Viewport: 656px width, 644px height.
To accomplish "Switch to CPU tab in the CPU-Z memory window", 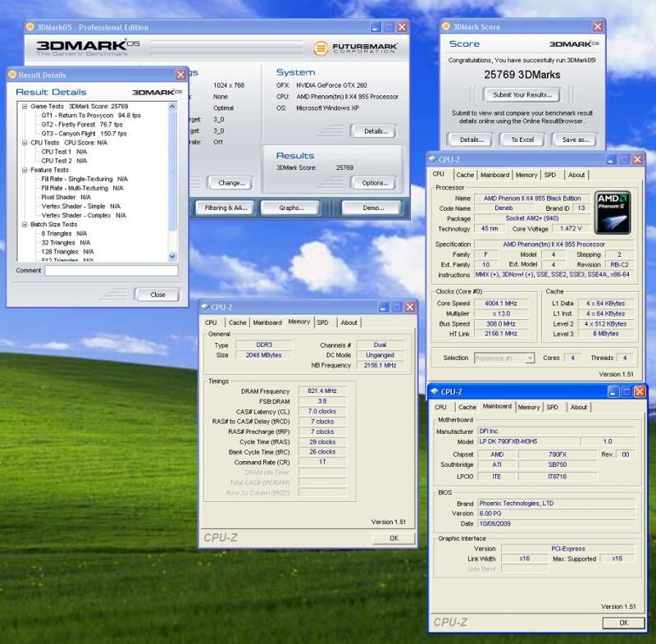I will click(x=211, y=322).
